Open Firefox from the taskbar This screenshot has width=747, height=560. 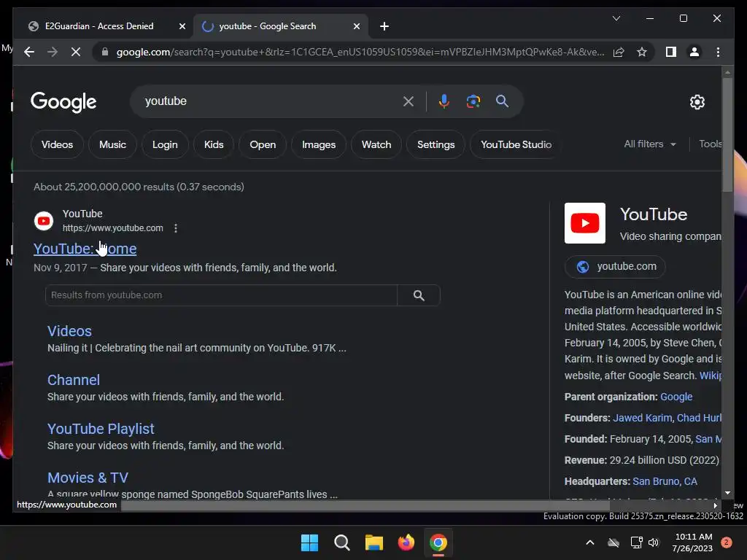pyautogui.click(x=406, y=542)
